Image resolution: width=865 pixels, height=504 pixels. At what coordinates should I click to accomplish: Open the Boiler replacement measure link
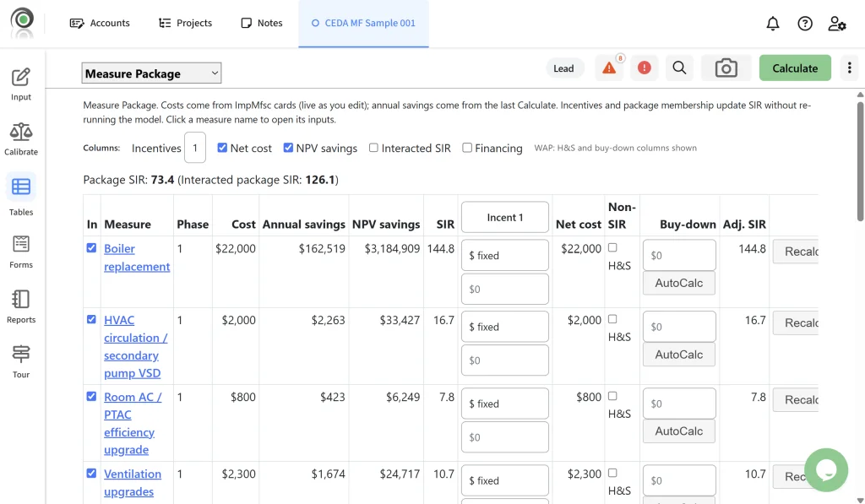[x=137, y=257]
